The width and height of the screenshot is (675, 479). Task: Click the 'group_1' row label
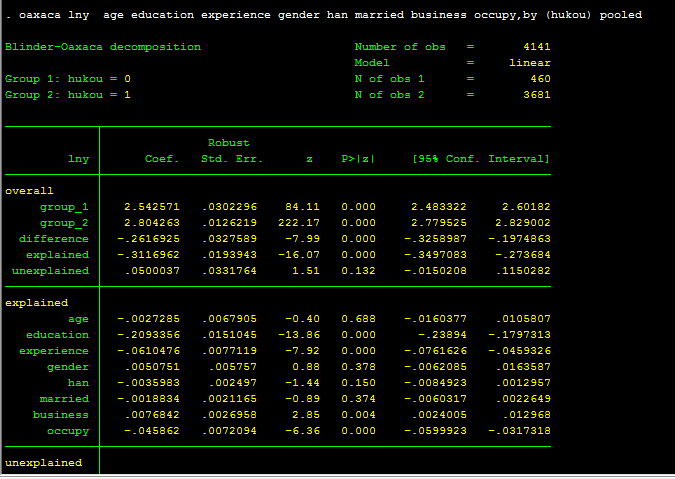coord(65,207)
